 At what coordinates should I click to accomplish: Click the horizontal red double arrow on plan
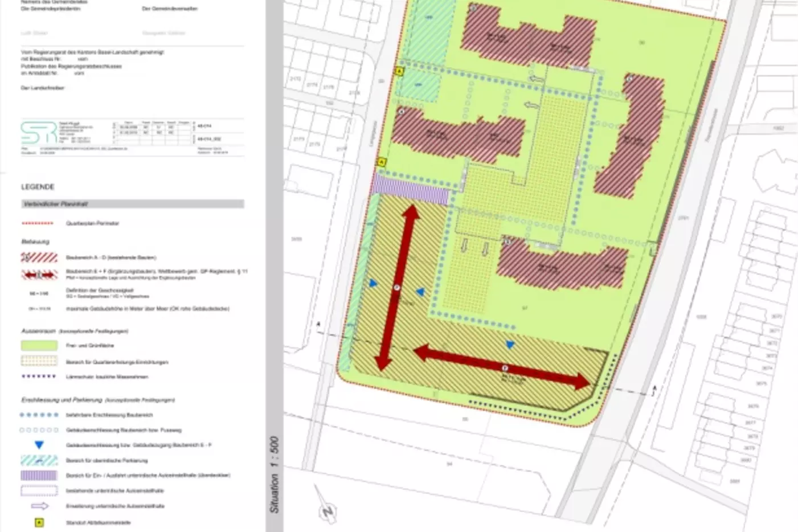[502, 367]
